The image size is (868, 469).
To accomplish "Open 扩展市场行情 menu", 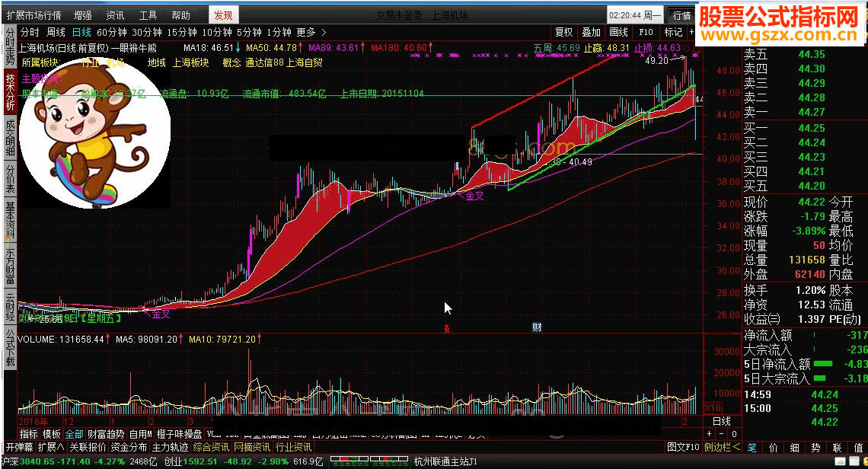I will [34, 15].
